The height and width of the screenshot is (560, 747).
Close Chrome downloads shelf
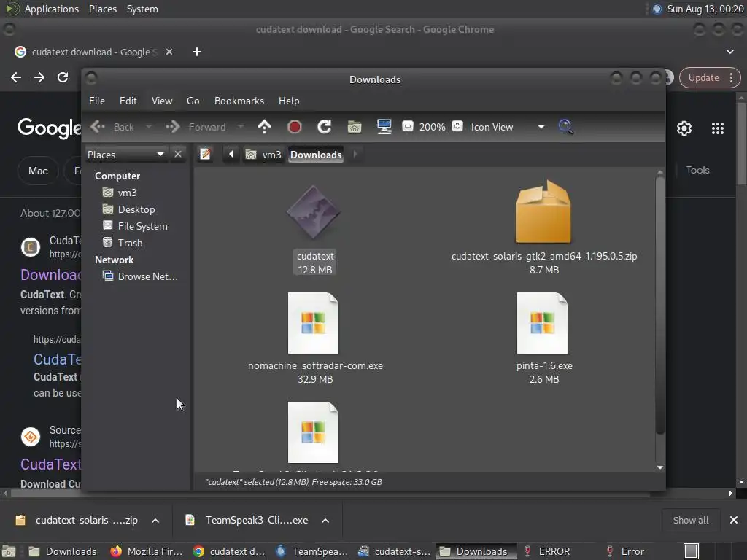[x=734, y=520]
